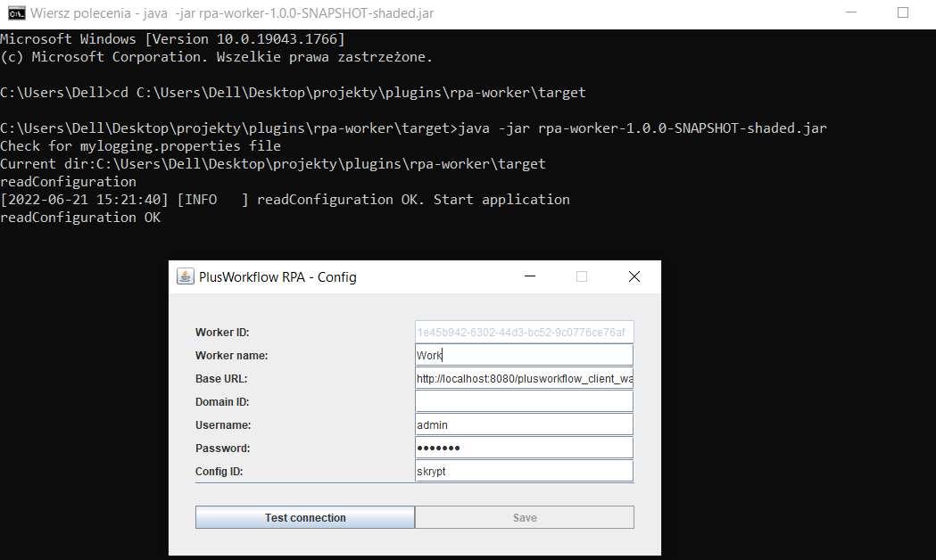Minimize the Command Prompt window
This screenshot has width=936, height=560.
[x=851, y=12]
